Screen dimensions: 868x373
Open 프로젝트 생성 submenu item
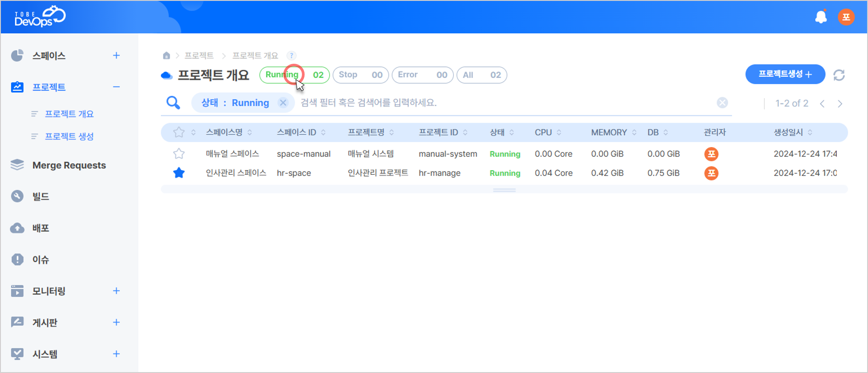click(x=69, y=136)
